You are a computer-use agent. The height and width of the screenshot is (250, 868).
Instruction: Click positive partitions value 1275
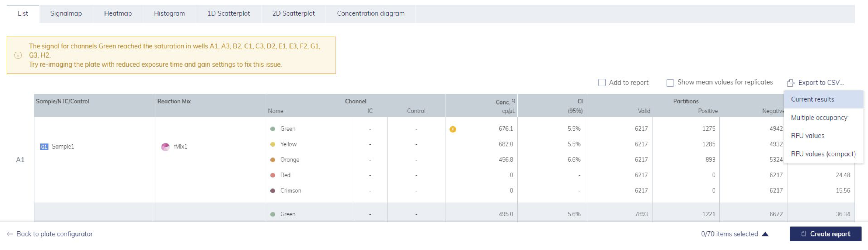(709, 129)
